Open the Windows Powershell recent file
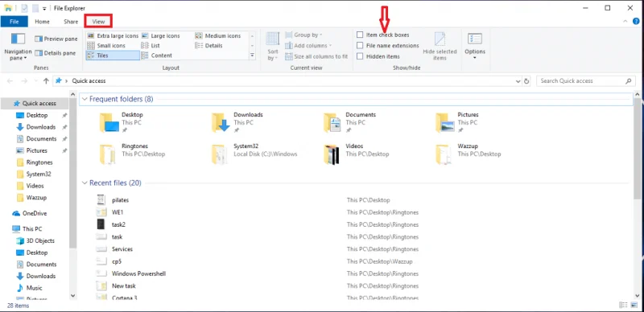Viewport: 644px width, 312px height. [138, 273]
